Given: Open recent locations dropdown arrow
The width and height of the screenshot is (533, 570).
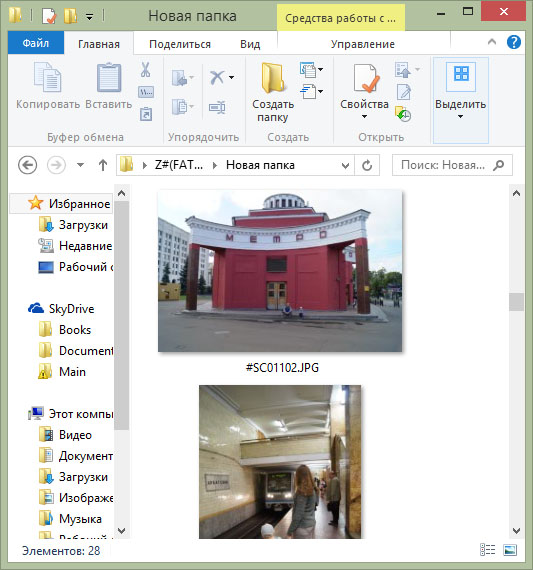Looking at the screenshot, I should coord(80,165).
